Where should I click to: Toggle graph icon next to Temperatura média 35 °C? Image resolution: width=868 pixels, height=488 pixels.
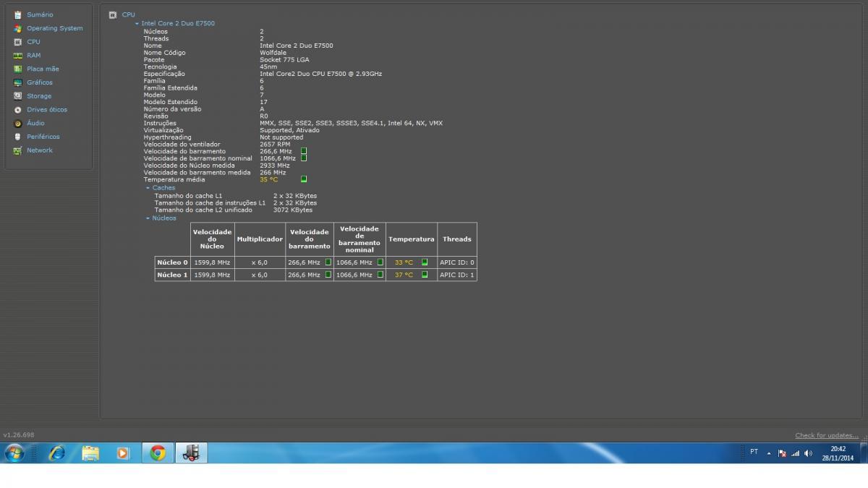pos(304,179)
